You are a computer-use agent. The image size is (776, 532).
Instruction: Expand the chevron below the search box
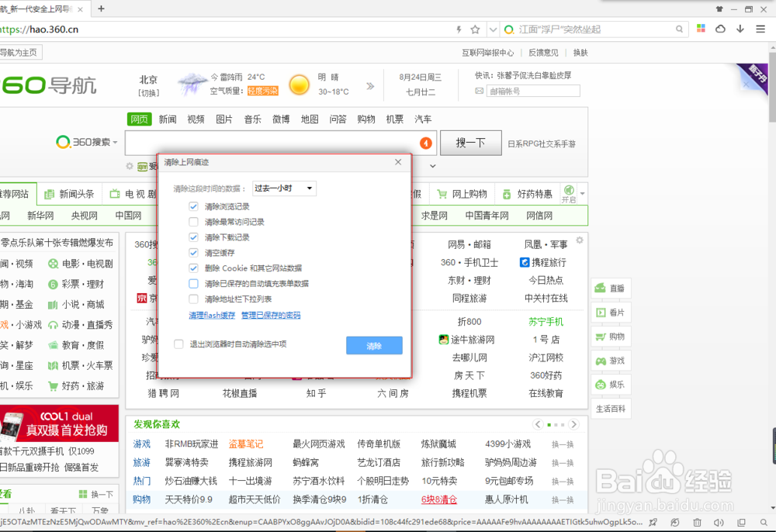pos(432,166)
